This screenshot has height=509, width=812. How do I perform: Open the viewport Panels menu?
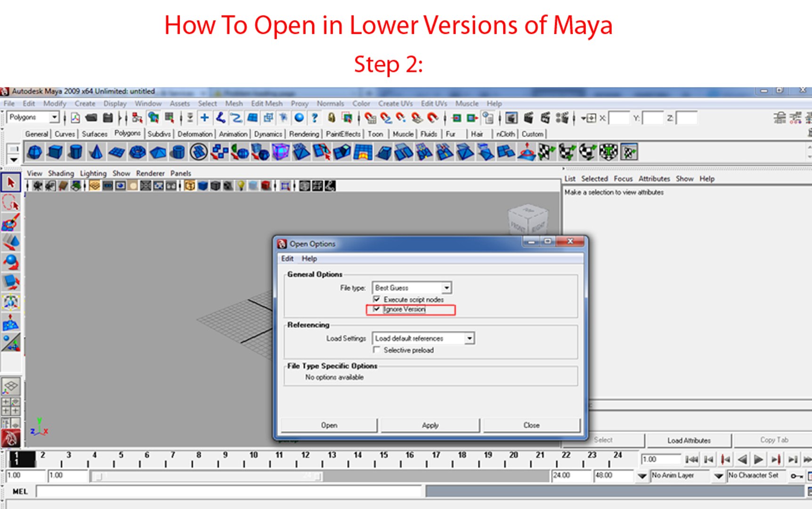click(180, 173)
